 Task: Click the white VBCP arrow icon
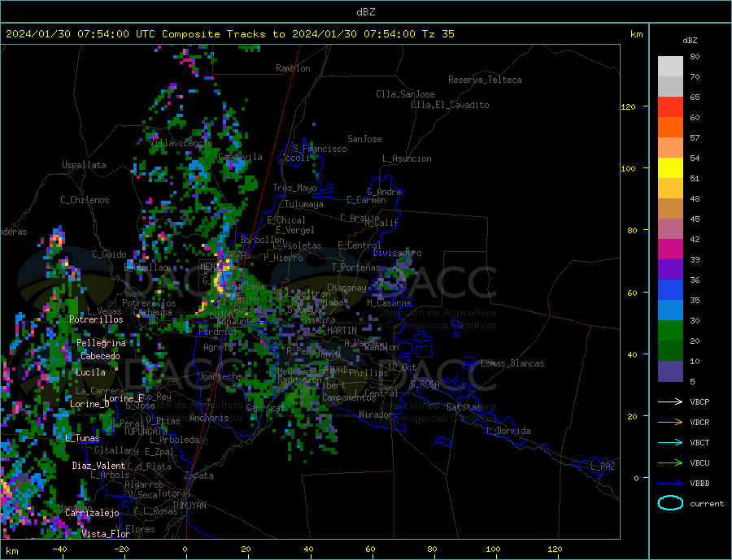(670, 402)
